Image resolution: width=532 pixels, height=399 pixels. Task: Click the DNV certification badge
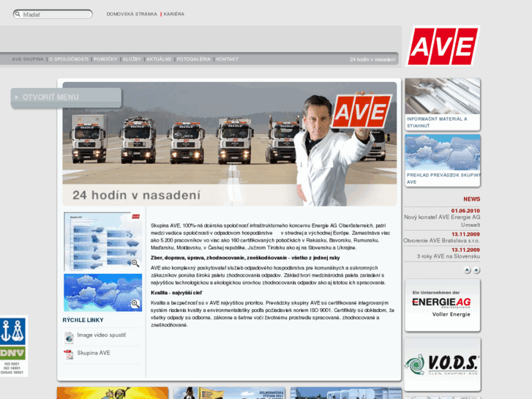tap(13, 346)
